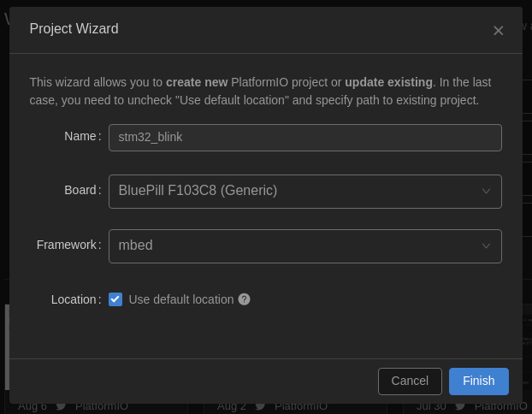
Task: Click the Location field label
Action: 74,299
